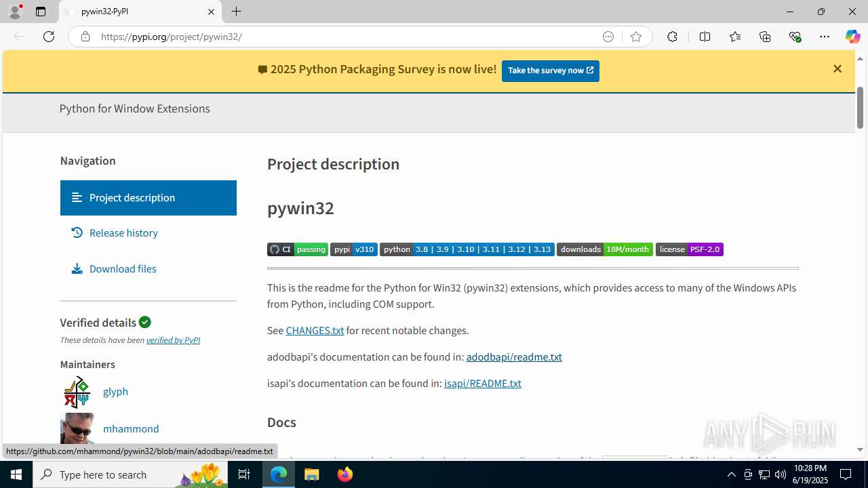Image resolution: width=868 pixels, height=488 pixels.
Task: Click the python versions badge
Action: 467,249
